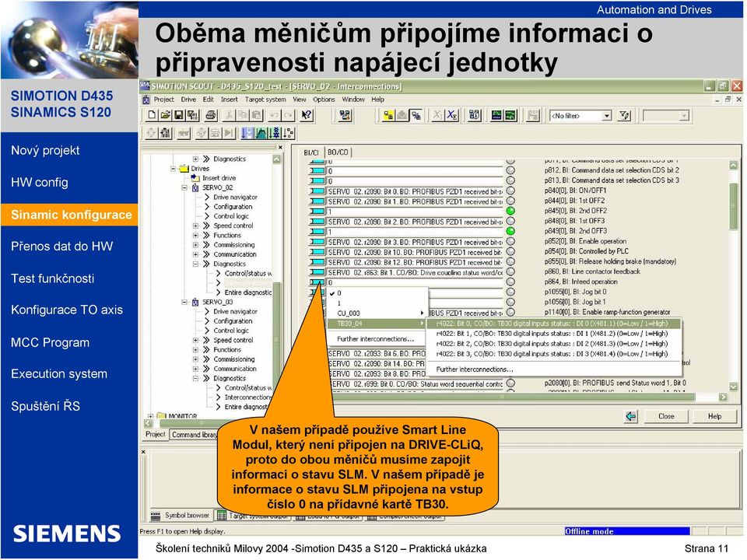
Task: Switch to the BO/CO tab
Action: coord(338,152)
